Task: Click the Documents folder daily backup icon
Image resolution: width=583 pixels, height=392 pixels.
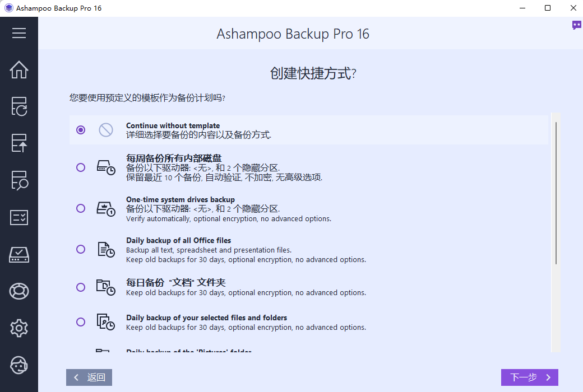Action: coord(106,287)
